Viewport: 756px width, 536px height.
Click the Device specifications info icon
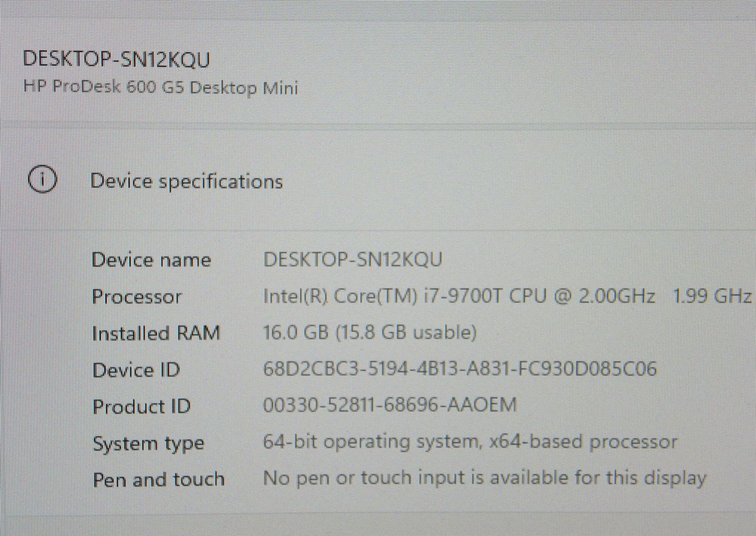43,180
